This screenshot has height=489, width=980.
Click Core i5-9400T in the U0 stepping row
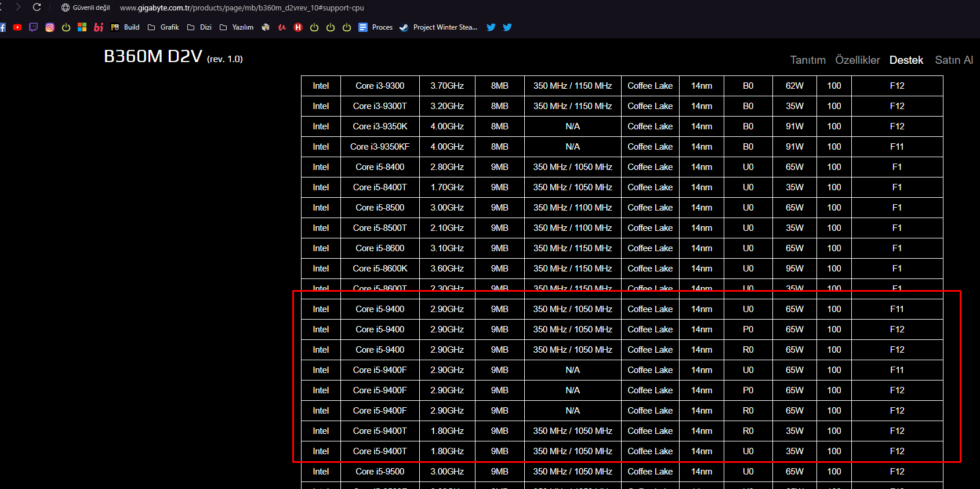click(380, 451)
